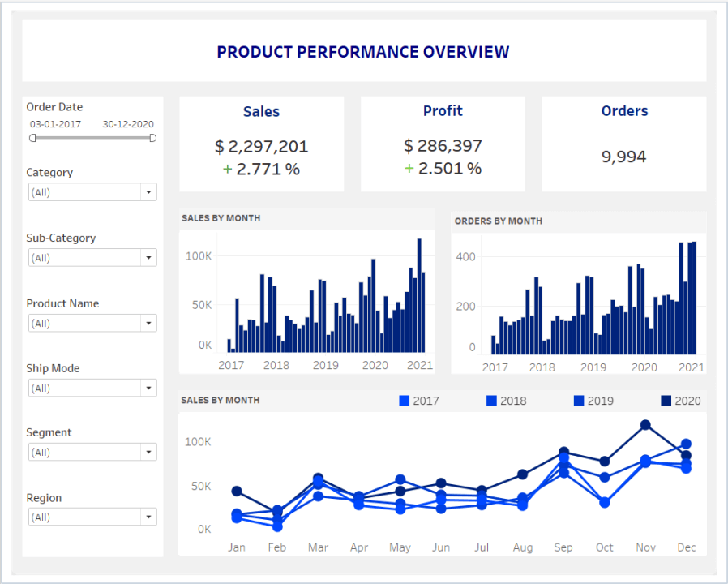
Task: Click the Orders KPI value 9,994
Action: pyautogui.click(x=623, y=157)
